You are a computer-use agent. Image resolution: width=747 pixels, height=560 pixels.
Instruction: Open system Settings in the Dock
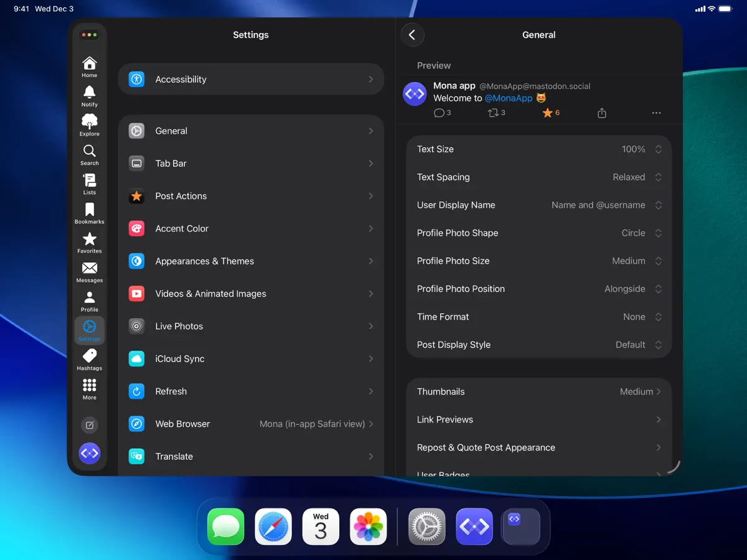[427, 526]
